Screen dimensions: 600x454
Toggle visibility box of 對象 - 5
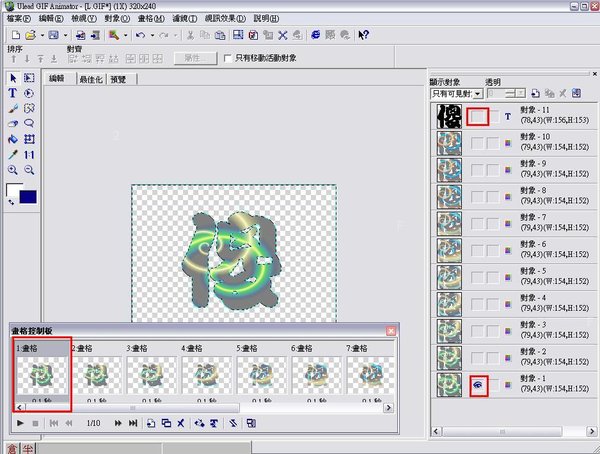pos(477,278)
